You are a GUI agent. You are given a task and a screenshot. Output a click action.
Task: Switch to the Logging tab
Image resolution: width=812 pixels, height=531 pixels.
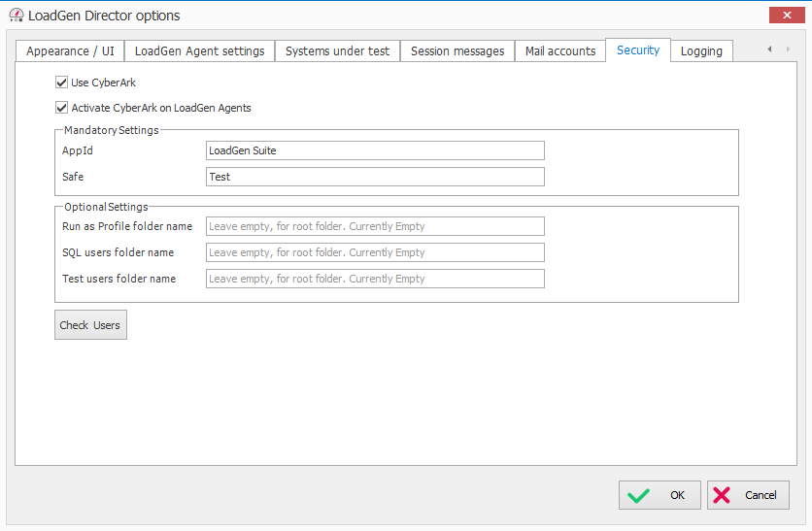tap(701, 51)
